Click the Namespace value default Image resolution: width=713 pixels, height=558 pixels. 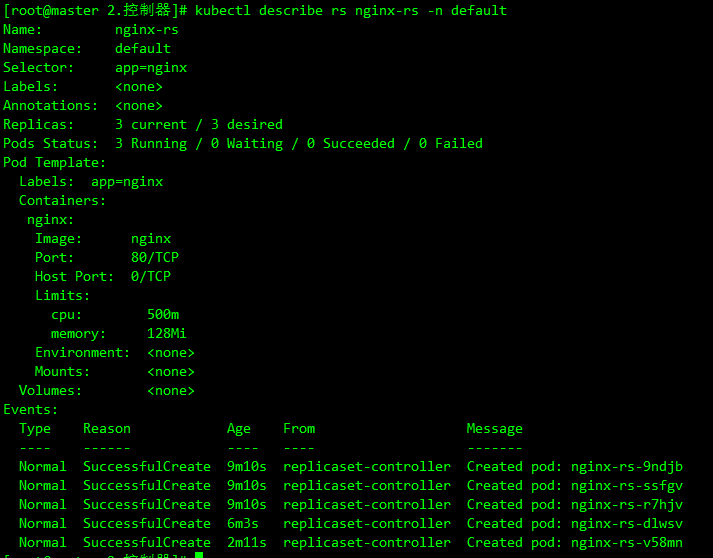pyautogui.click(x=143, y=49)
